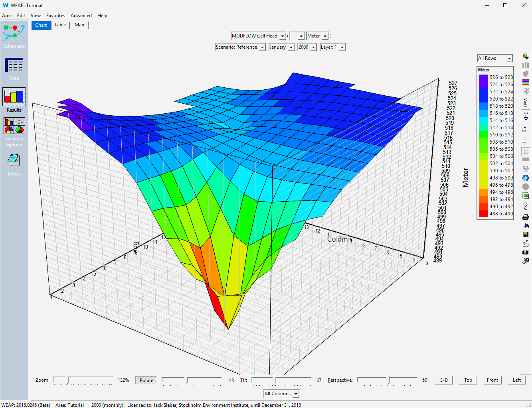
Task: Click the WEAP application logo icon
Action: point(5,5)
